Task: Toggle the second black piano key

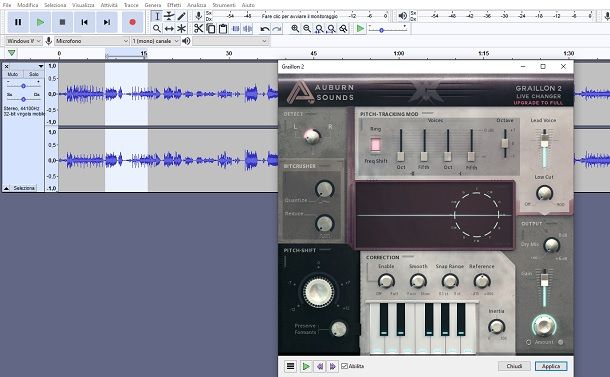Action: click(x=401, y=319)
